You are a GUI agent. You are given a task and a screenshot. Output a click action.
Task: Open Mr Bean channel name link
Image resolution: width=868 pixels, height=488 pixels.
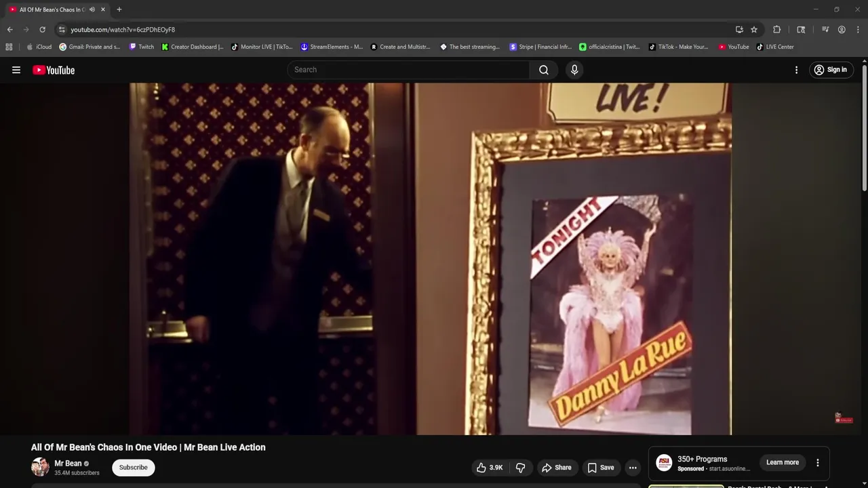pos(68,464)
